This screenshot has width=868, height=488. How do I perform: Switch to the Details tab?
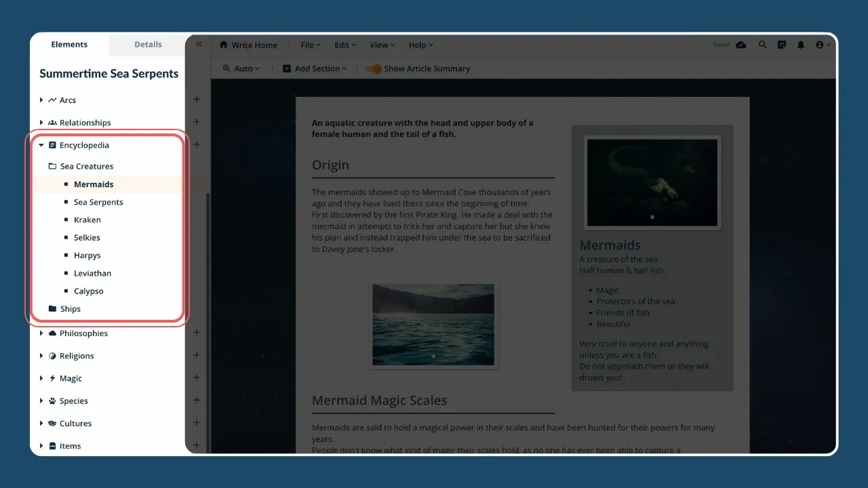point(146,45)
